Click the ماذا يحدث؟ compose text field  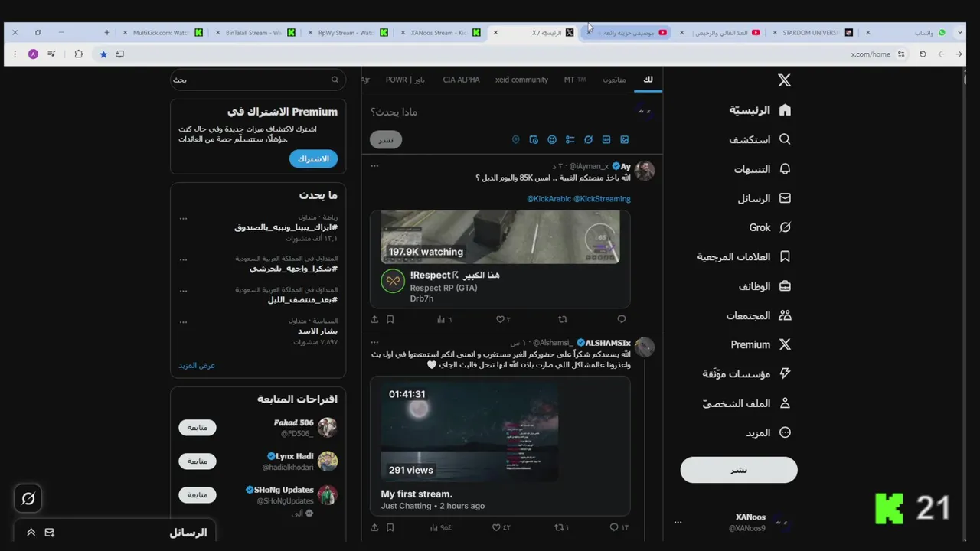(x=501, y=112)
